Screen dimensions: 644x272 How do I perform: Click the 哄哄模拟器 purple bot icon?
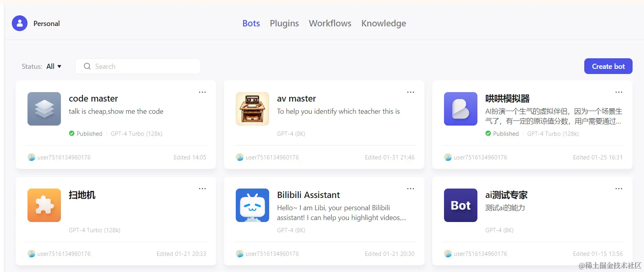pyautogui.click(x=461, y=109)
